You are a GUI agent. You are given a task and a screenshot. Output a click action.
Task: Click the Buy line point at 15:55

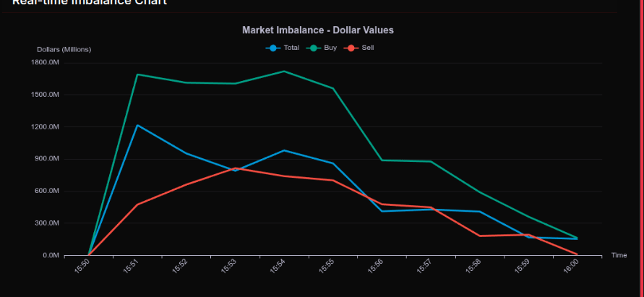(x=333, y=88)
